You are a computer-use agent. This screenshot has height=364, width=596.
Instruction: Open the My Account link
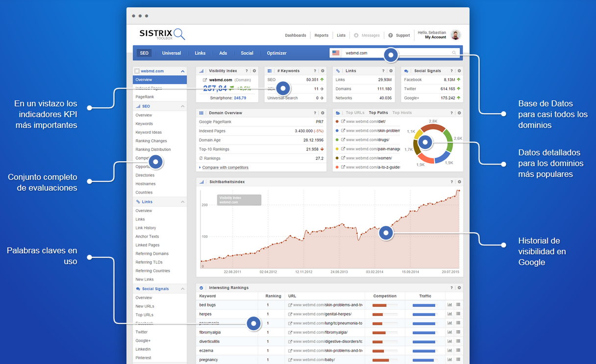(436, 37)
